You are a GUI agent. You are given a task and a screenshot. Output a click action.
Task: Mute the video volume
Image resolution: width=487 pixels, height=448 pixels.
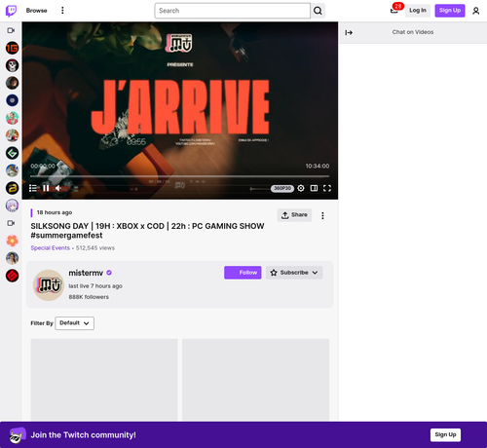tap(58, 188)
